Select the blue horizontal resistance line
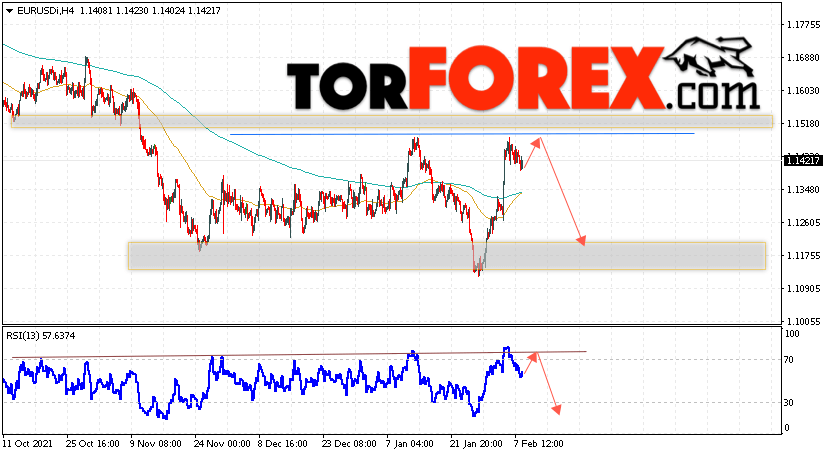827x455 pixels. coord(462,134)
